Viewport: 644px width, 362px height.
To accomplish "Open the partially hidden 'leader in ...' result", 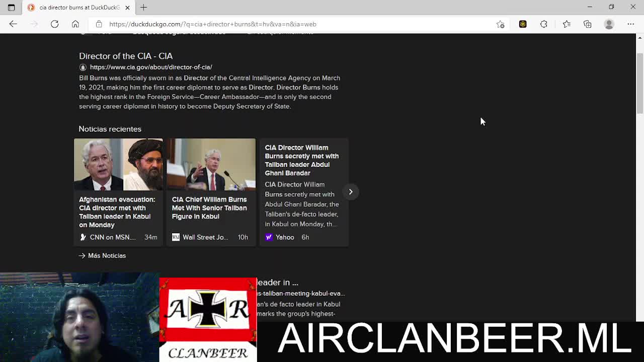I will click(278, 282).
